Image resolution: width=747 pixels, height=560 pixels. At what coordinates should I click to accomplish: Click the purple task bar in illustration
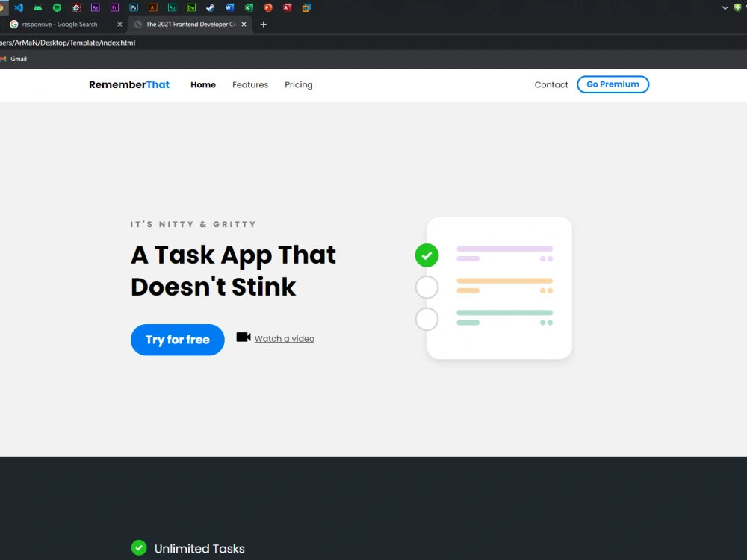504,249
